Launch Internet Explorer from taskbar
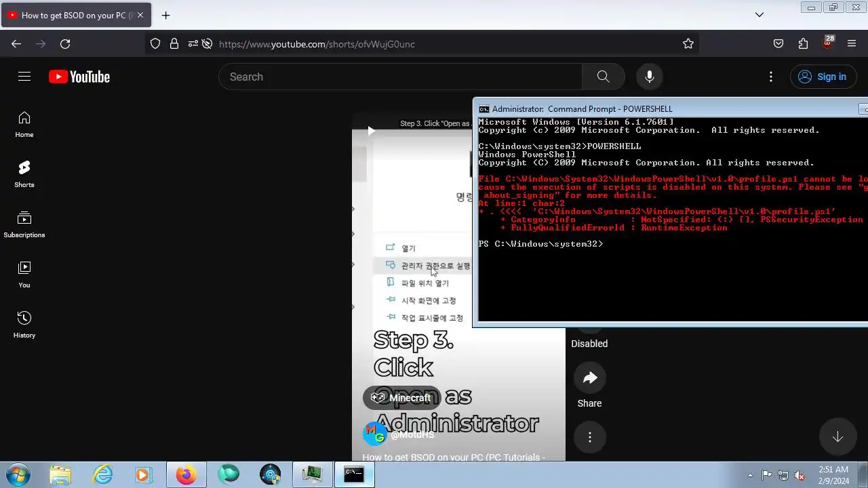The height and width of the screenshot is (488, 868). tap(102, 474)
